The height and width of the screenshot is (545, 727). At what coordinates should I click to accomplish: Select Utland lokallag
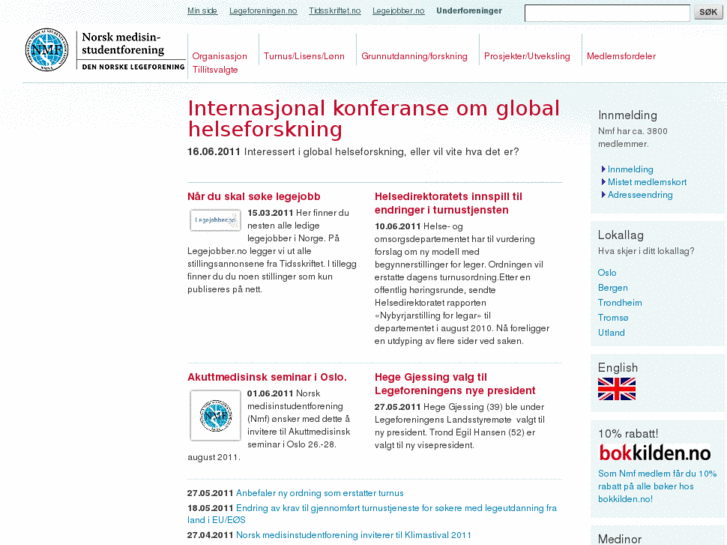tap(611, 333)
